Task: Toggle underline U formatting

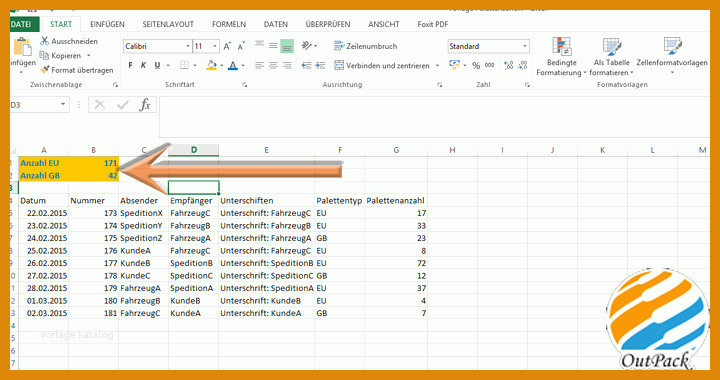Action: click(x=158, y=66)
